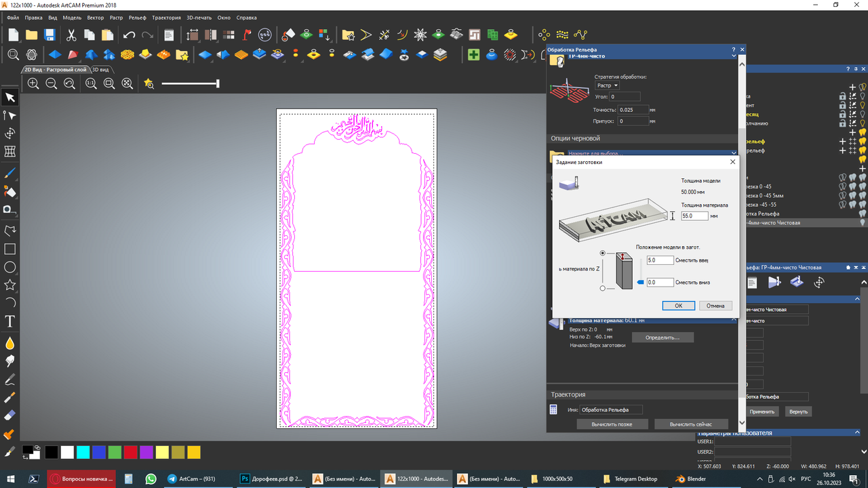This screenshot has width=868, height=488.
Task: Open Файл menu
Action: (x=12, y=18)
